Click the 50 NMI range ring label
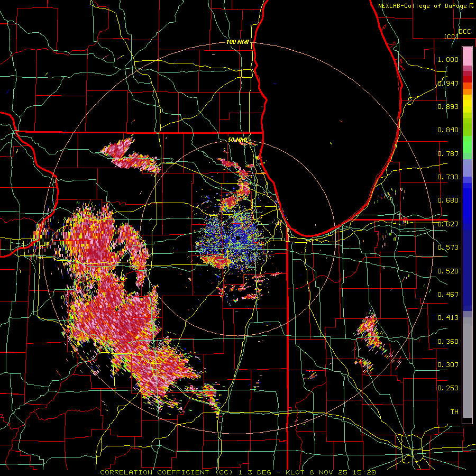Viewport: 476px width, 476px height. (x=237, y=140)
